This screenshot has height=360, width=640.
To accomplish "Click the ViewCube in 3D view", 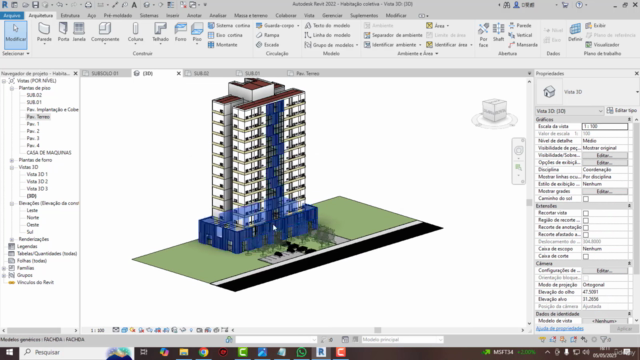I will coord(494,111).
